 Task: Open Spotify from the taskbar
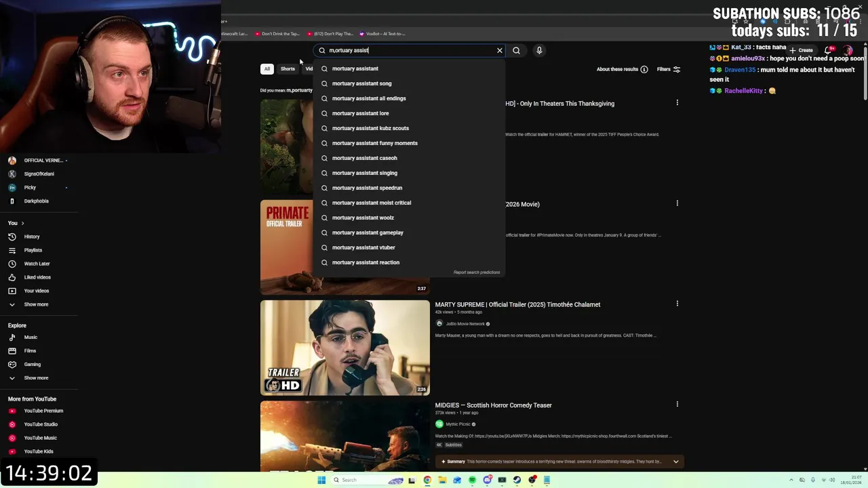pos(472,480)
